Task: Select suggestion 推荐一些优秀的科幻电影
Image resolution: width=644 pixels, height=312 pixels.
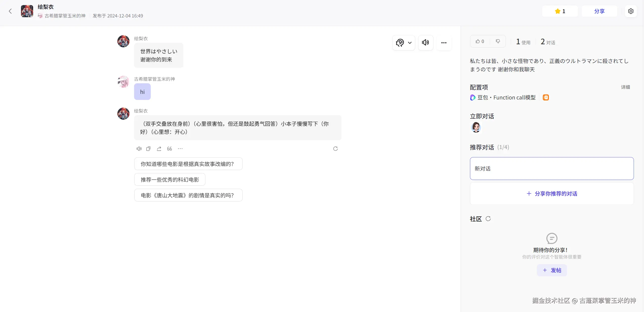Action: click(170, 180)
